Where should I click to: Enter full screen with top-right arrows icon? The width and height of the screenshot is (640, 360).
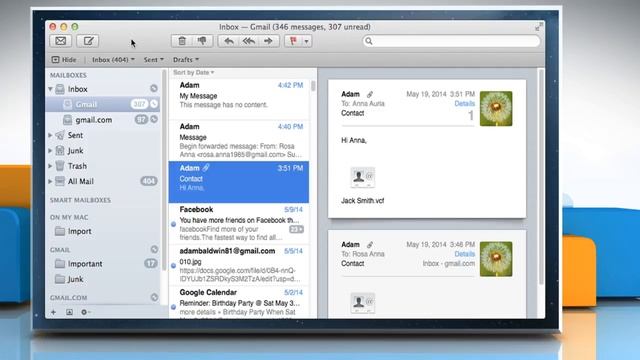click(539, 27)
